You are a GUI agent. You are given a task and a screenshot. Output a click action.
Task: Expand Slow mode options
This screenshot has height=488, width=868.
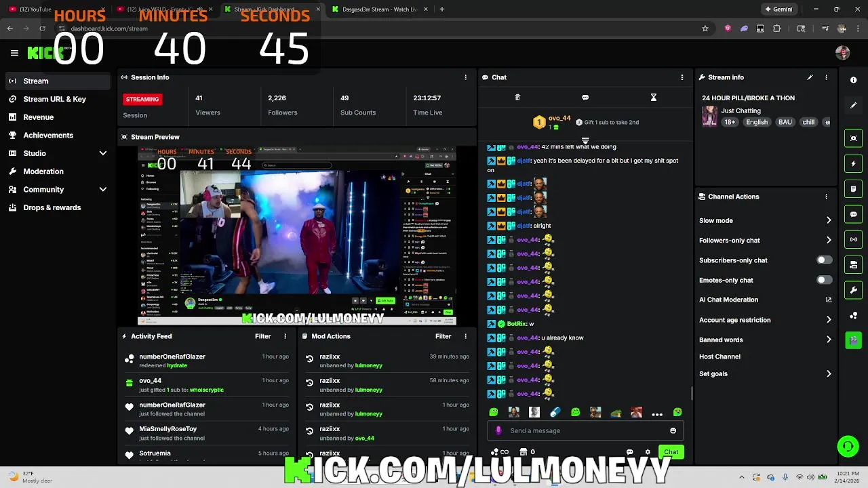pyautogui.click(x=829, y=220)
